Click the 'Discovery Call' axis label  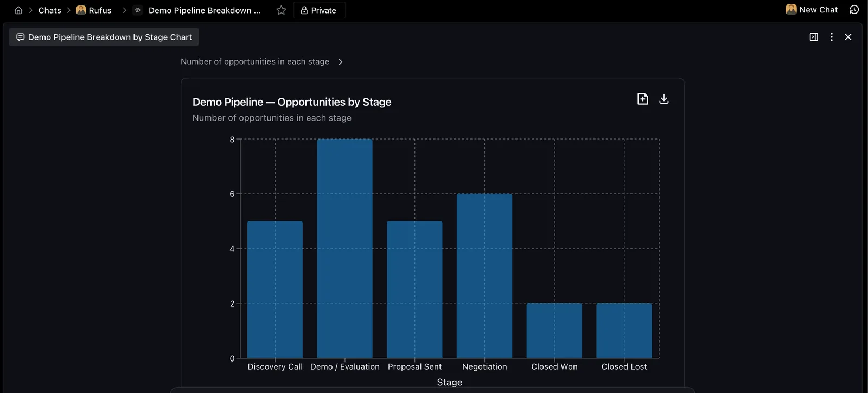tap(275, 367)
